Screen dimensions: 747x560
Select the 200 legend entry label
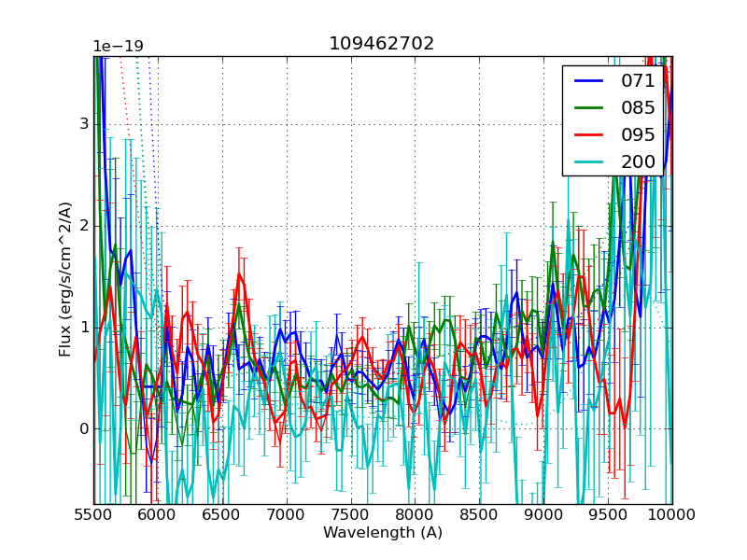638,161
